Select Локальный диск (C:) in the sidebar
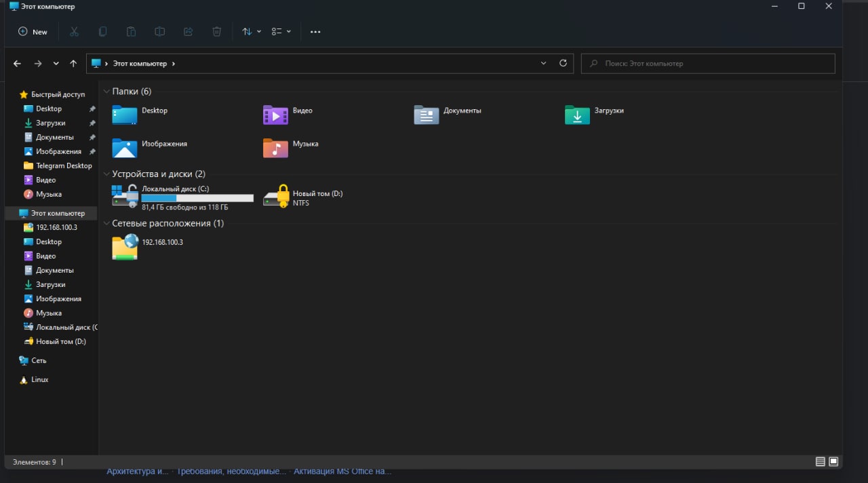 (66, 327)
